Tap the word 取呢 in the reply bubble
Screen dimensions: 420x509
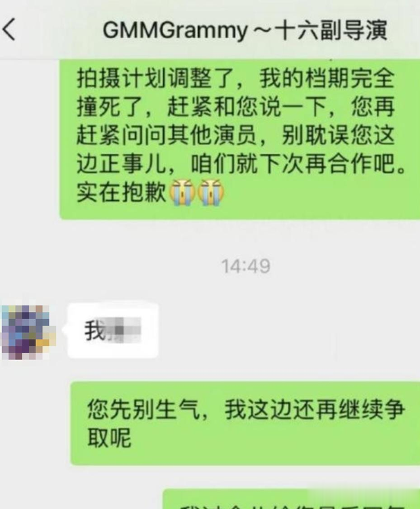pyautogui.click(x=110, y=437)
